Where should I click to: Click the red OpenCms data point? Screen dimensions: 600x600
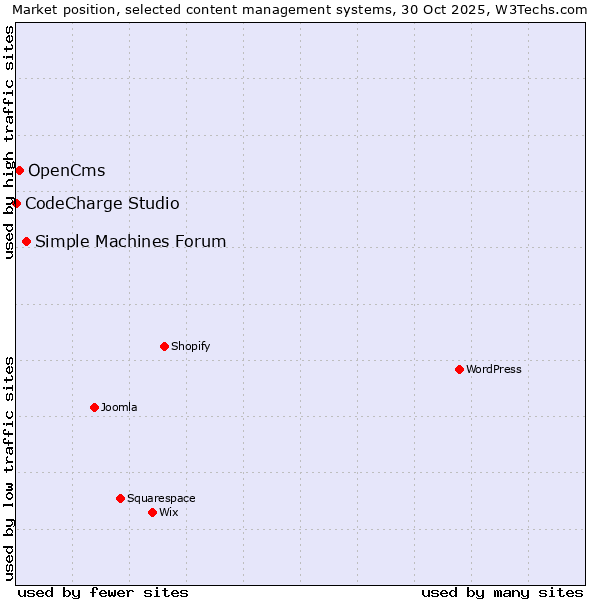tap(19, 170)
